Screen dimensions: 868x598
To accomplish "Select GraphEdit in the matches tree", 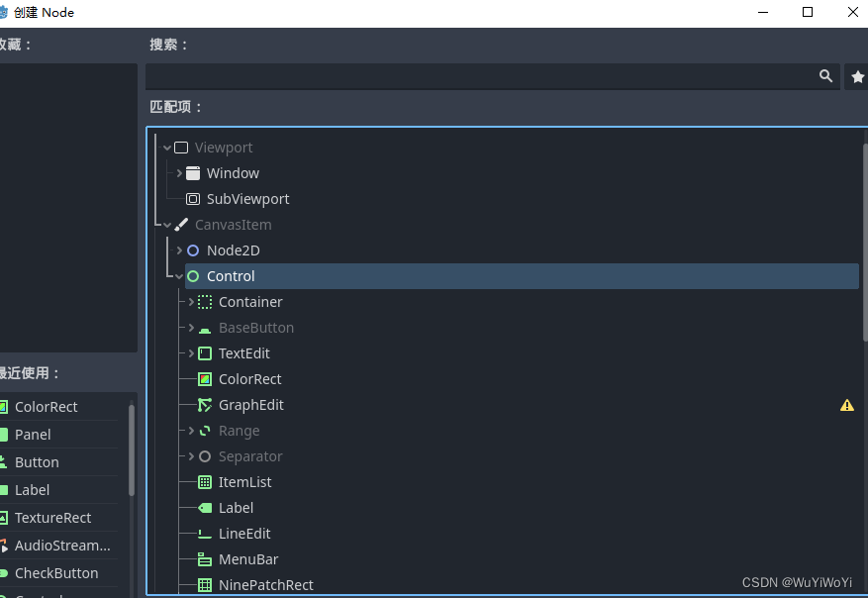I will (x=250, y=405).
